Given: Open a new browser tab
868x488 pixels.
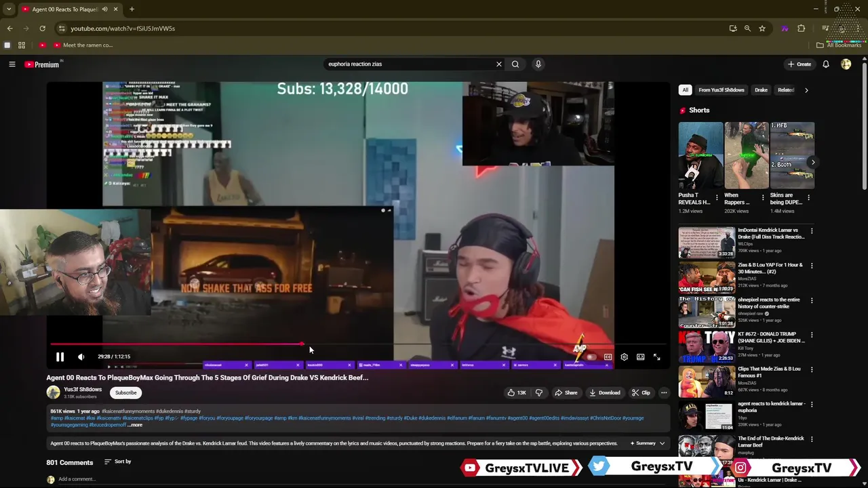Looking at the screenshot, I should point(132,9).
